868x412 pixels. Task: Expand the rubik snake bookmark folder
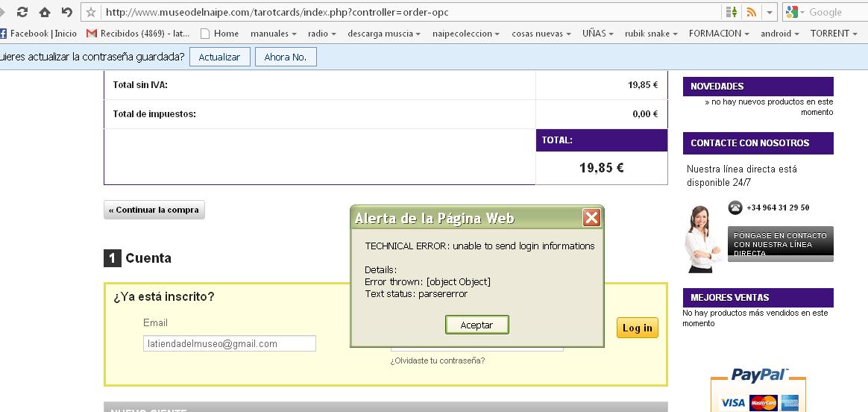pyautogui.click(x=651, y=34)
